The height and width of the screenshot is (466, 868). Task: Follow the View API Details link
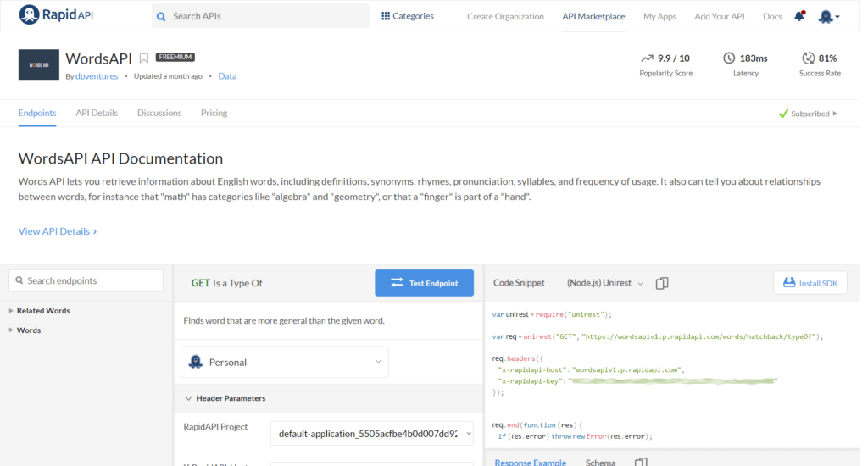pos(58,231)
